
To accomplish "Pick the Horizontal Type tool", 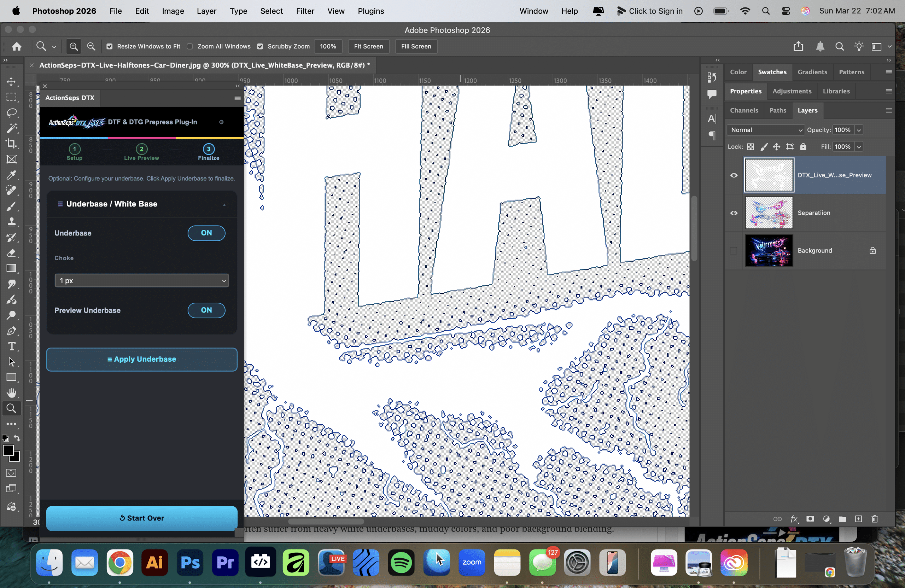I will 11,346.
